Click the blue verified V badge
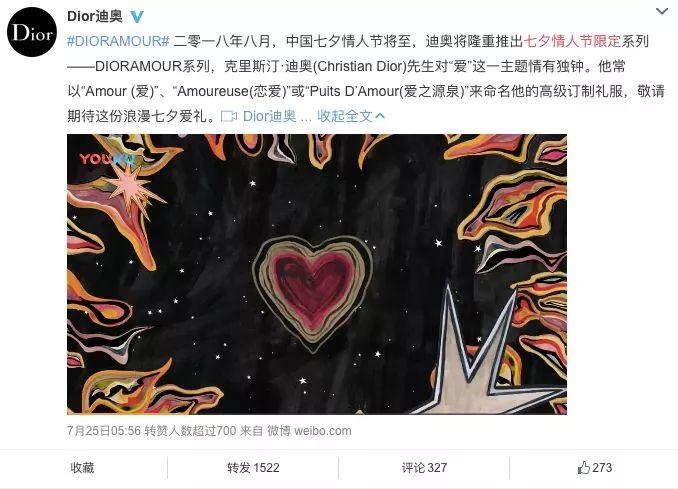Screen dimensions: 678x489 point(137,16)
